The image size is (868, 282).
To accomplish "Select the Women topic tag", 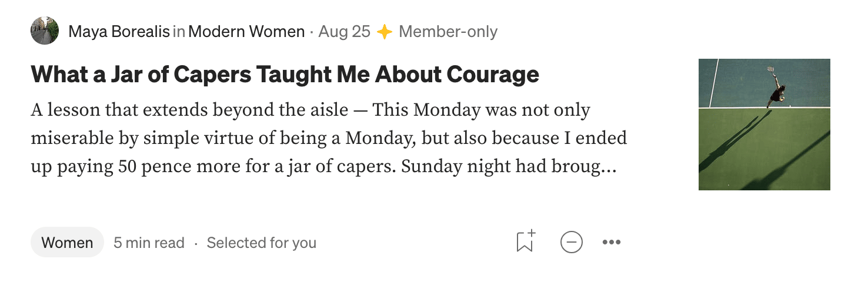I will (x=67, y=242).
